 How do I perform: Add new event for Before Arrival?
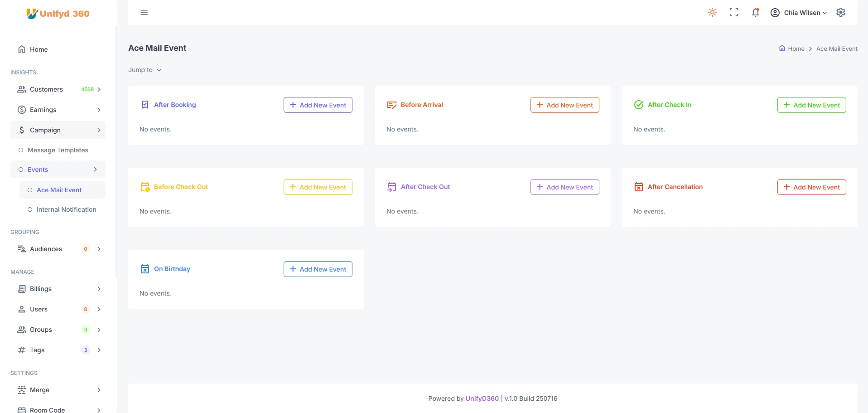click(x=564, y=105)
